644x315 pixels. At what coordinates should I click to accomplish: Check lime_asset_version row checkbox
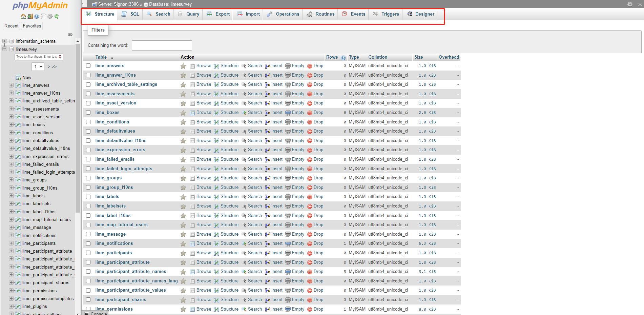coord(88,103)
